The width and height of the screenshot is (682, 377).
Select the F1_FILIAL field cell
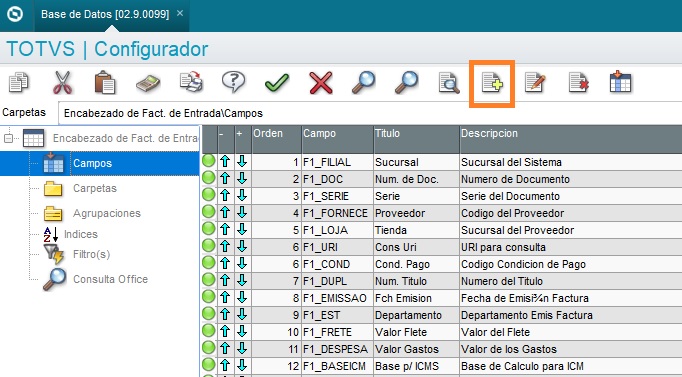(338, 162)
